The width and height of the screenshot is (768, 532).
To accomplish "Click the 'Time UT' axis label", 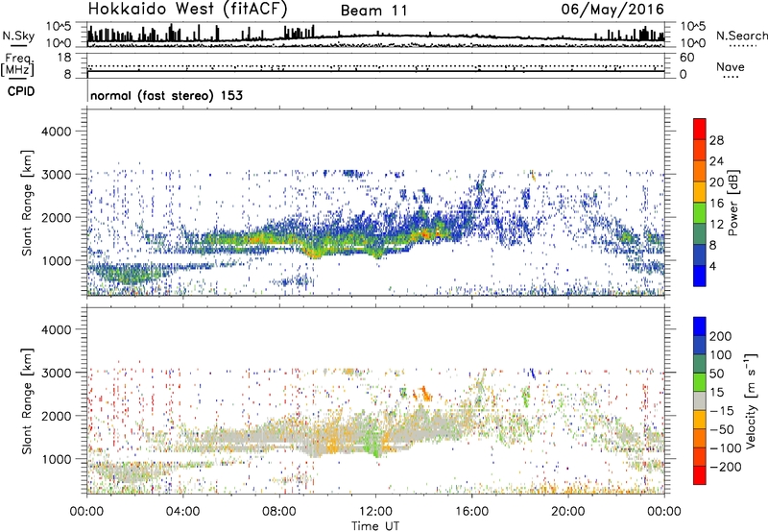I will point(375,526).
